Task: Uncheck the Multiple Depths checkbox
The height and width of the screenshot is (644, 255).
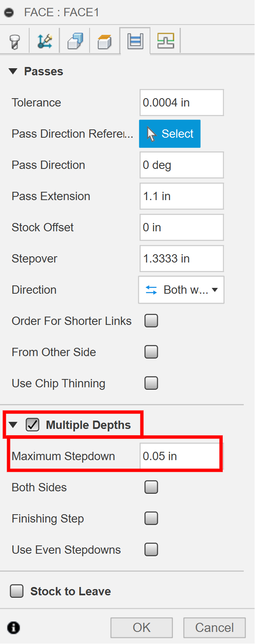Action: (x=32, y=425)
